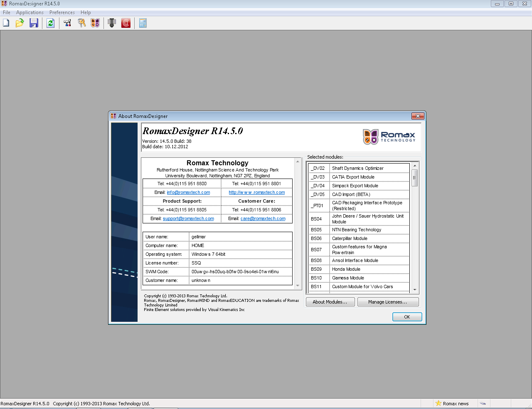
Task: Click the grey bearing component icon
Action: [x=112, y=23]
